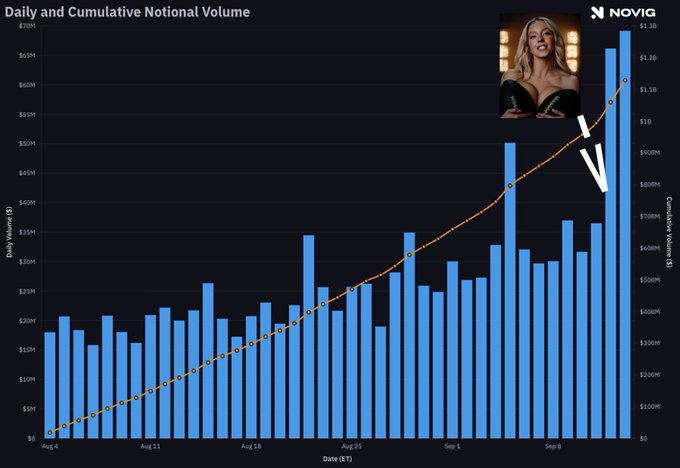Click the '$5M' left axis label
This screenshot has height=468, width=680.
(28, 409)
